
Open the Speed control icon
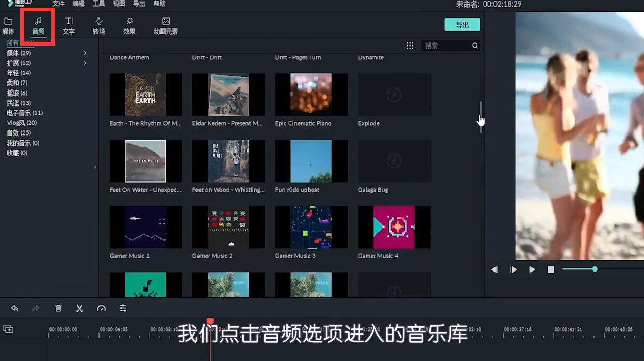101,308
